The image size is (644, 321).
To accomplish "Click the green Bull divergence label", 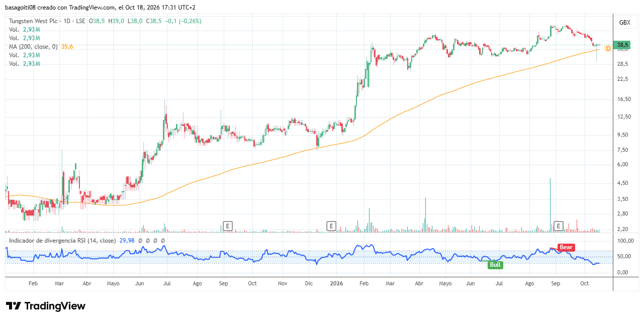I will point(496,265).
